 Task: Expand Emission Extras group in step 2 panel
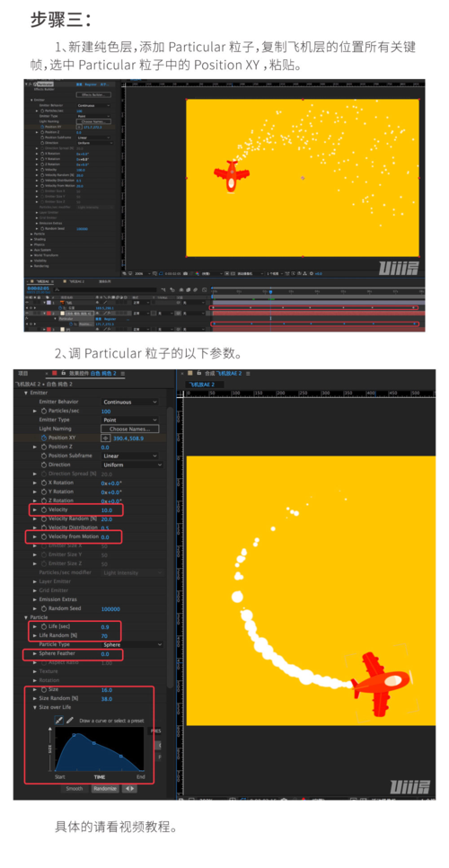pos(35,599)
